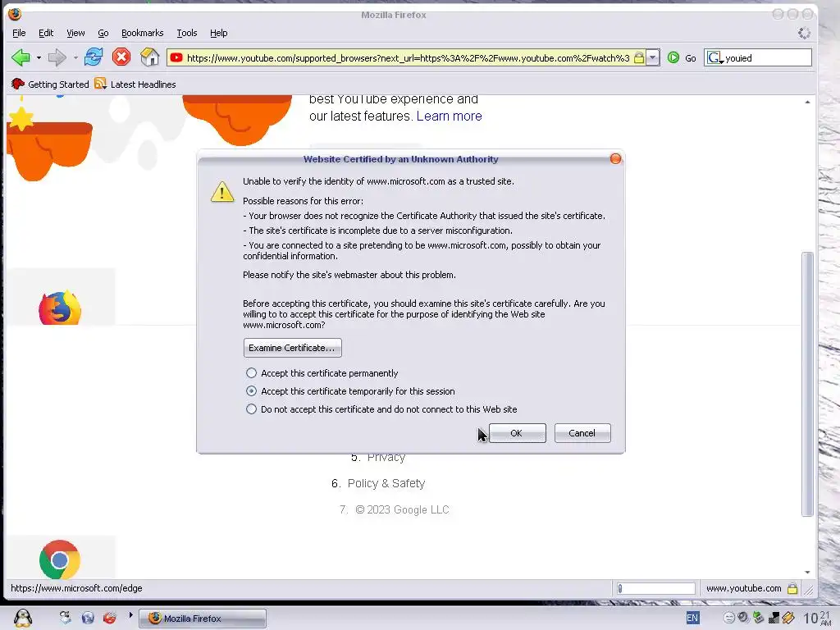Viewport: 840px width, 630px height.
Task: Click the Firefox icon in title bar
Action: click(15, 15)
